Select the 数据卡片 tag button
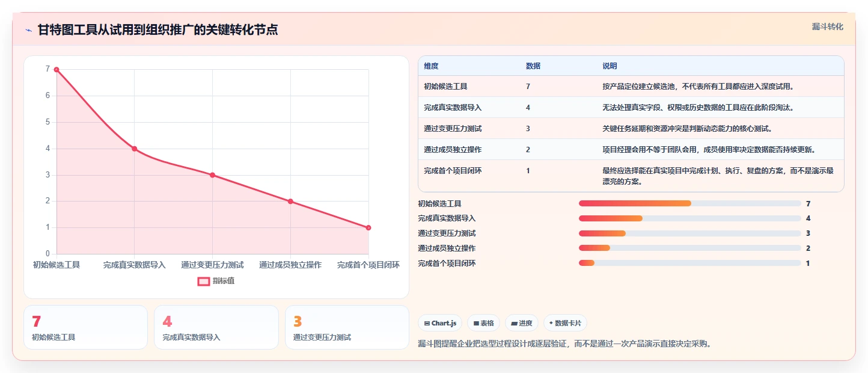The width and height of the screenshot is (868, 373). [x=565, y=323]
